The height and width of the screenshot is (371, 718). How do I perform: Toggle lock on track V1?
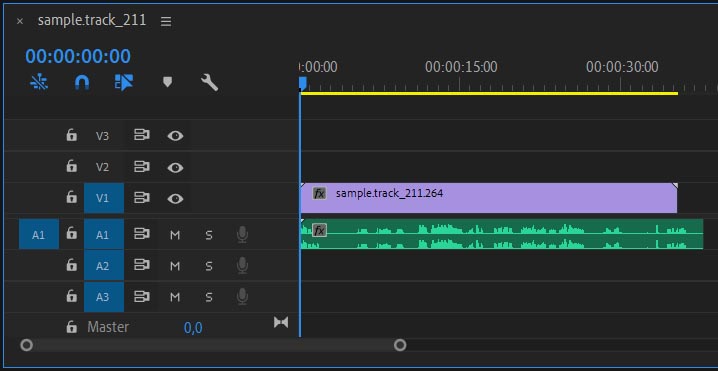pyautogui.click(x=71, y=197)
